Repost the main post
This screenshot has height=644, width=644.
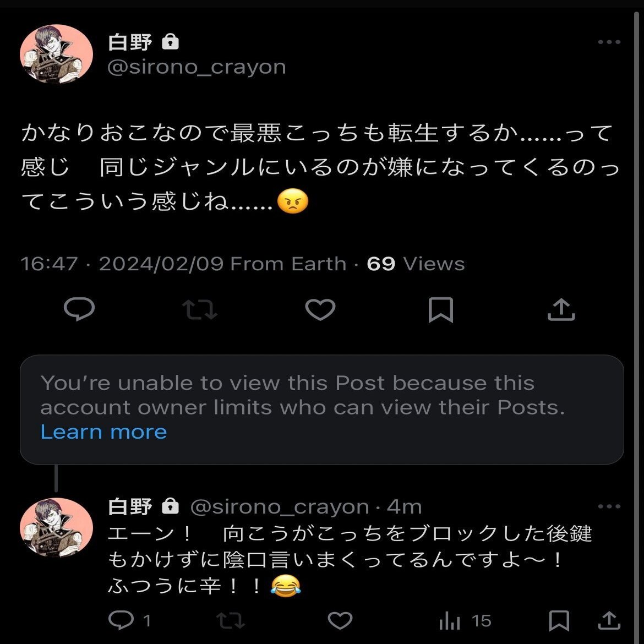click(200, 309)
